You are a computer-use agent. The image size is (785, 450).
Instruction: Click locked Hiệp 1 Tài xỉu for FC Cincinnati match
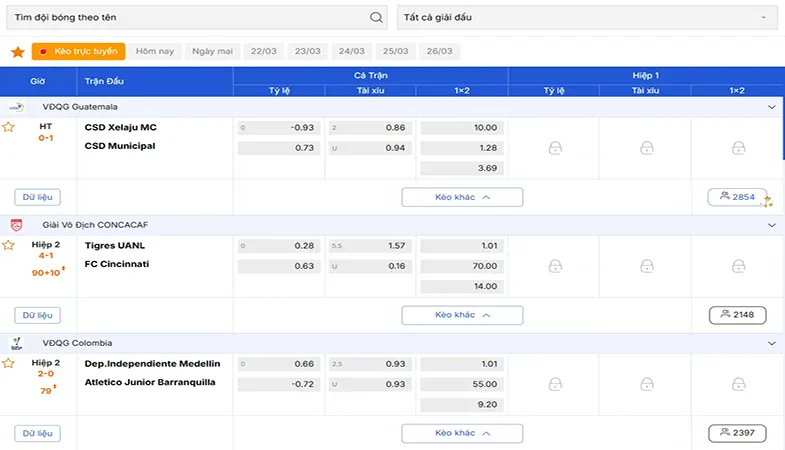(646, 266)
